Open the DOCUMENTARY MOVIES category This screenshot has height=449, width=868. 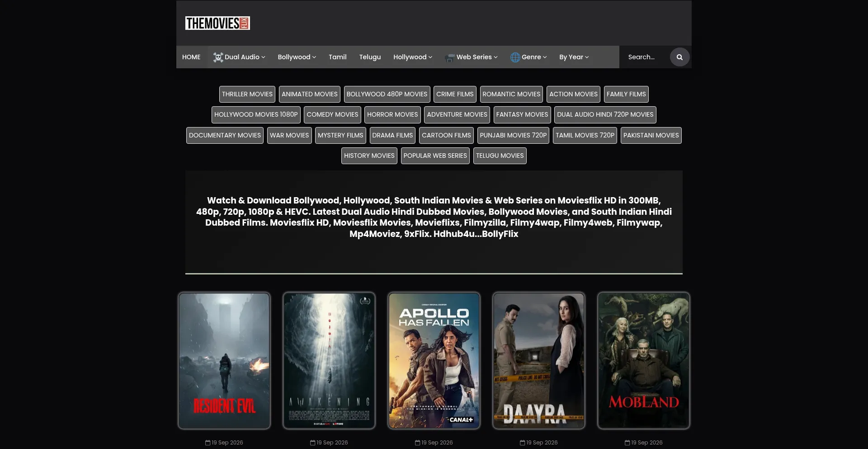pos(225,135)
